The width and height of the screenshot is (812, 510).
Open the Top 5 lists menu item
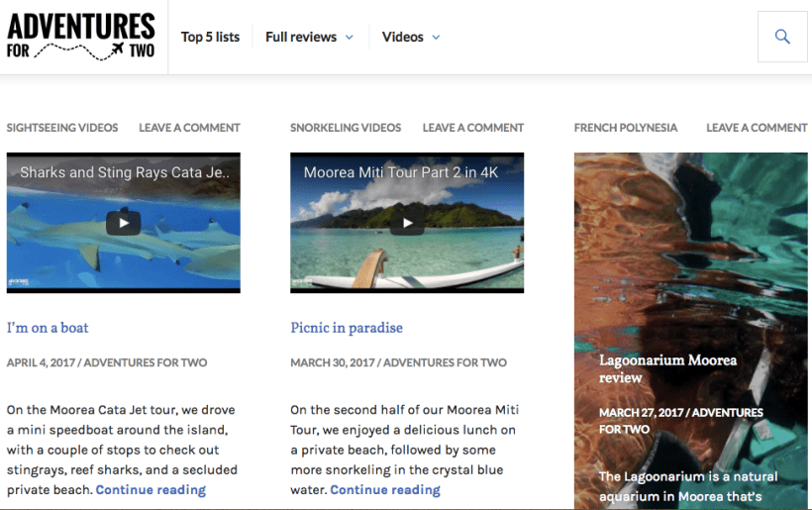click(210, 38)
